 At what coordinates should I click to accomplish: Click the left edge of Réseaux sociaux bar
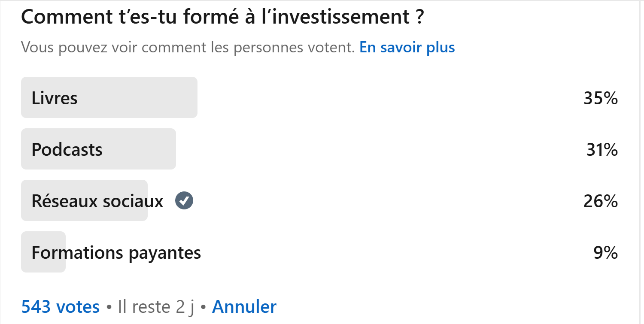coord(25,200)
